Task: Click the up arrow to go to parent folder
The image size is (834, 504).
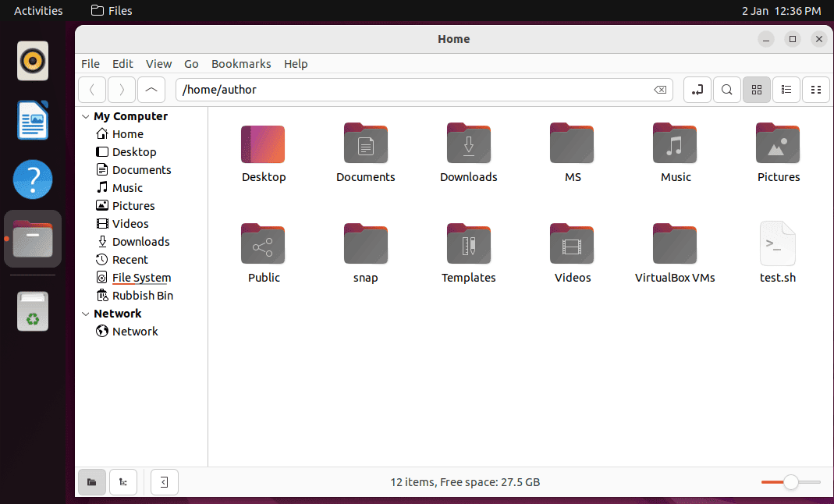Action: click(151, 89)
